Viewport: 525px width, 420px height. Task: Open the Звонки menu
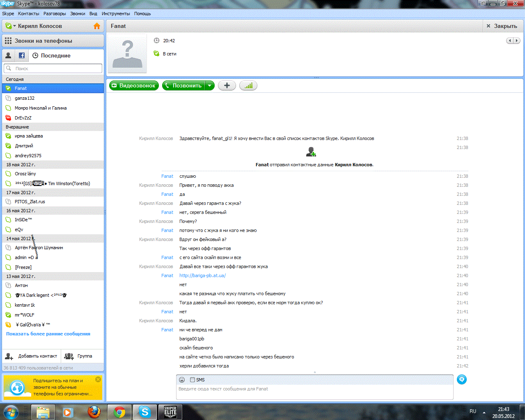78,14
